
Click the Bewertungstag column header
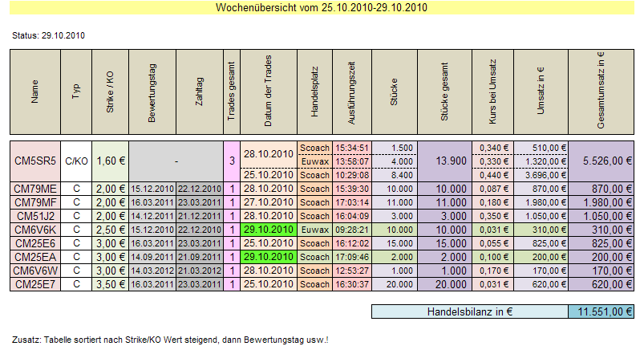pos(152,95)
